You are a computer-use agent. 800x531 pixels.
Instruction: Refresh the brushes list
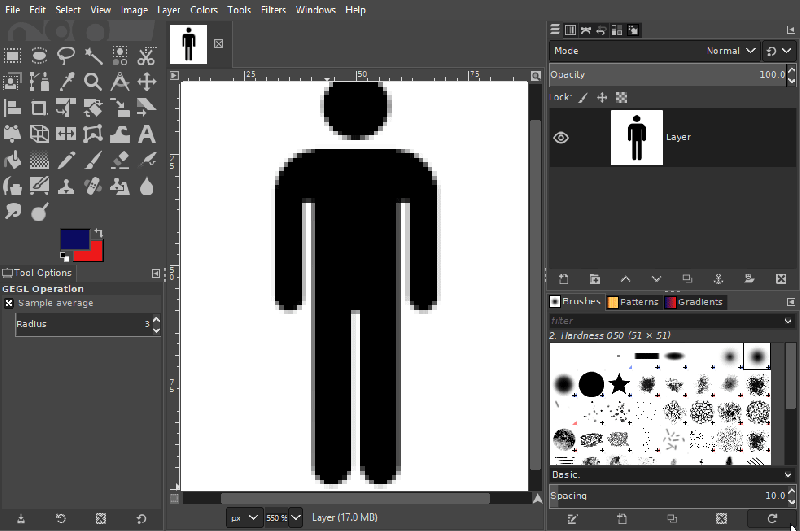click(772, 519)
